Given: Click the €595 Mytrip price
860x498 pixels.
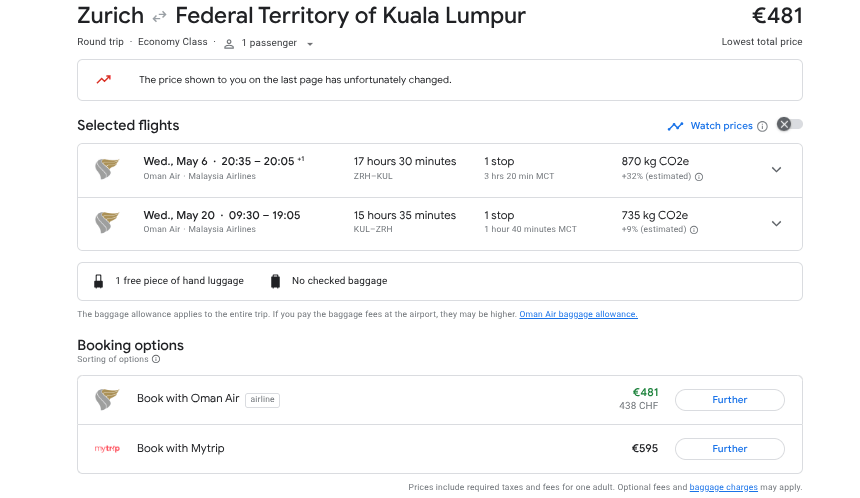Looking at the screenshot, I should [644, 448].
